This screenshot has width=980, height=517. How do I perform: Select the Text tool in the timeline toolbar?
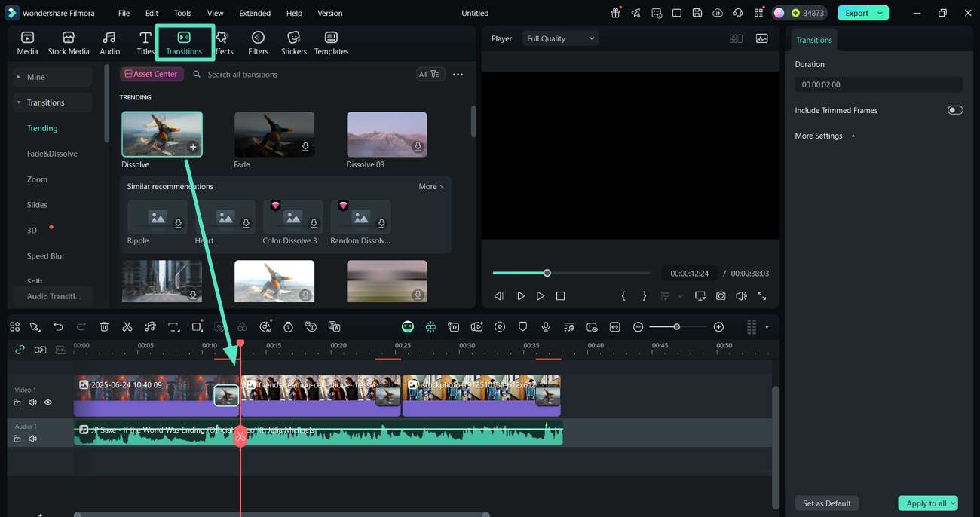tap(173, 326)
